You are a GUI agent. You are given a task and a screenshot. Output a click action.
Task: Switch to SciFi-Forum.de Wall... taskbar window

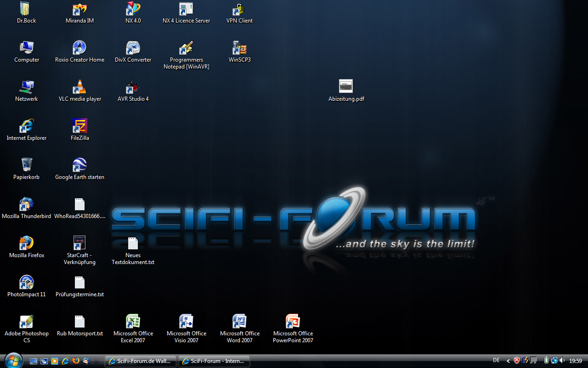click(141, 361)
